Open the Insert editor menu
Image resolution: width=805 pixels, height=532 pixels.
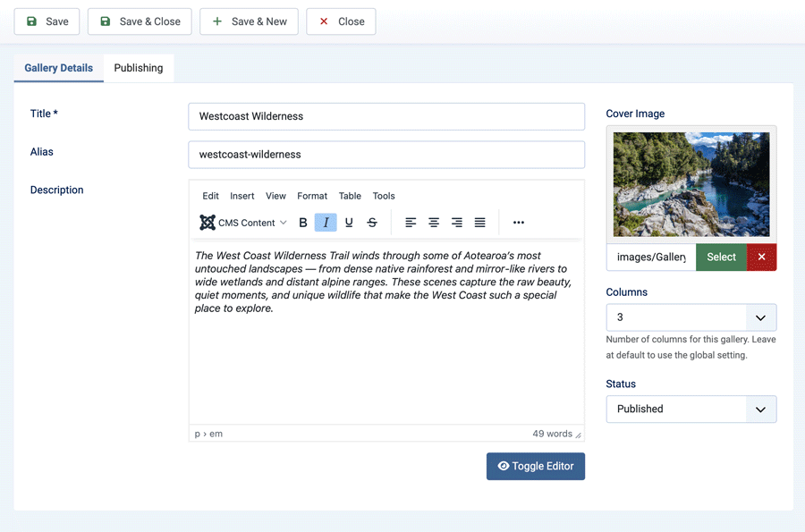241,196
